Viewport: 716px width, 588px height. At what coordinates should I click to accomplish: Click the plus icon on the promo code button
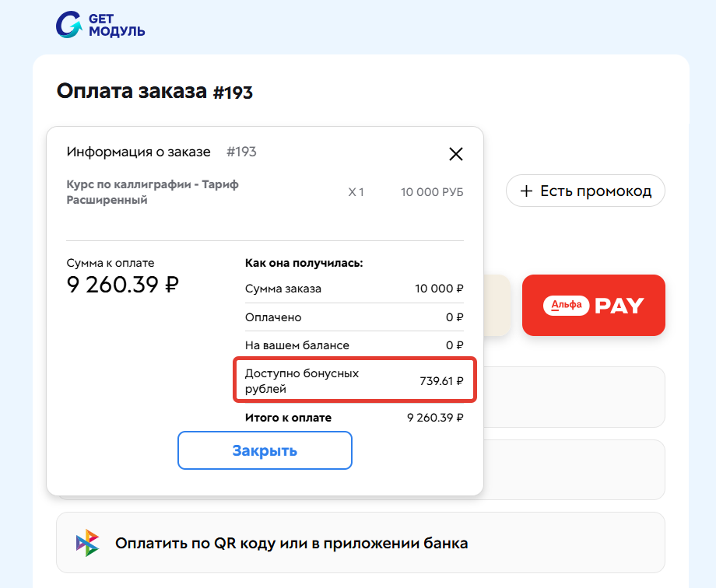527,191
